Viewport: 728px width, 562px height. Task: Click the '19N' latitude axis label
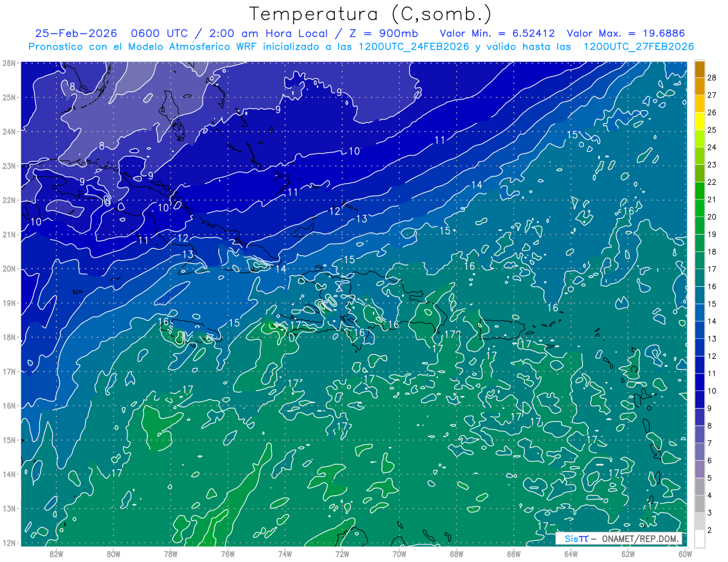click(9, 303)
